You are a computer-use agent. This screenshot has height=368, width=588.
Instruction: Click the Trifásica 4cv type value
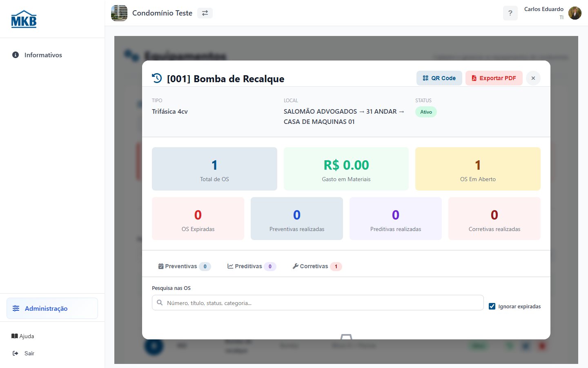[x=170, y=112]
